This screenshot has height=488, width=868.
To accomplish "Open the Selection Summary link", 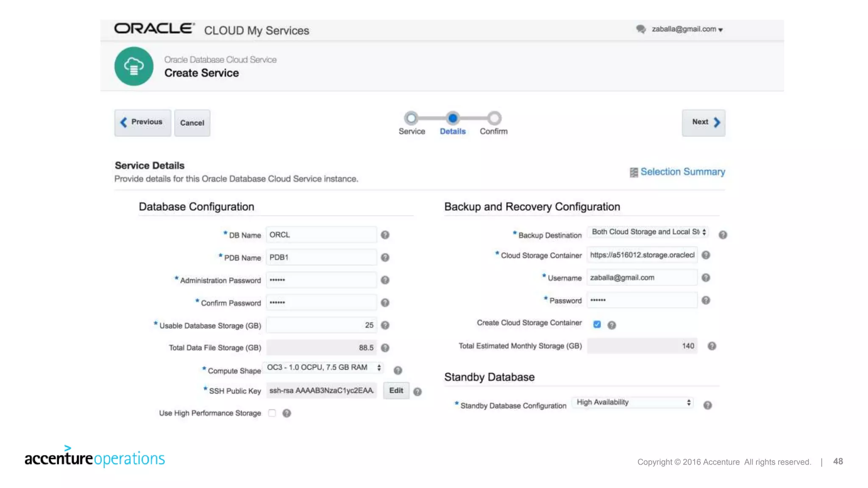I will click(682, 172).
